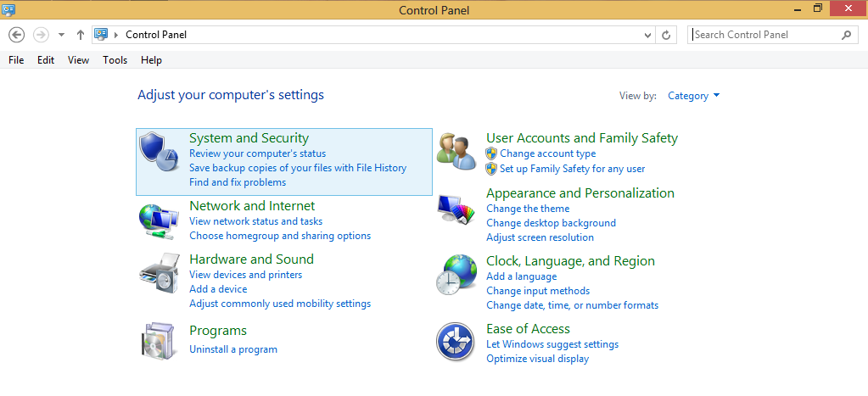This screenshot has width=868, height=396.
Task: Open the Programs heading link
Action: tap(218, 331)
